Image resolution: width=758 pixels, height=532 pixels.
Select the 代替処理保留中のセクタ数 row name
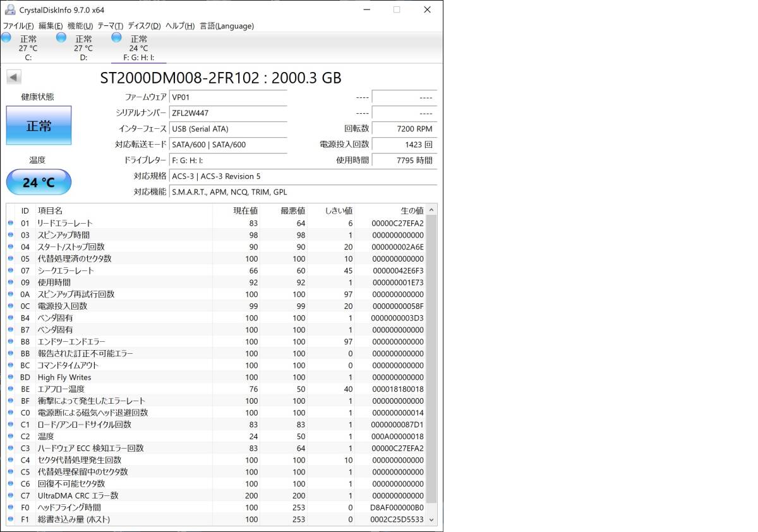point(83,472)
